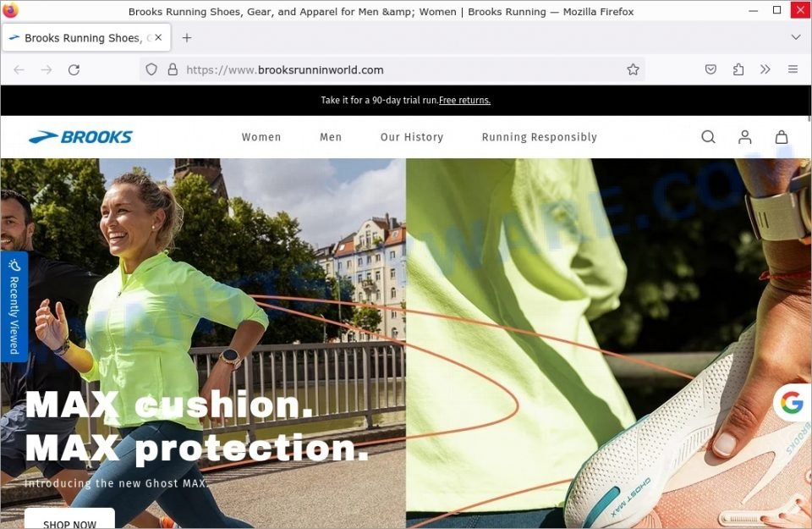Open the Save to Pocket icon
This screenshot has width=812, height=529.
(710, 69)
